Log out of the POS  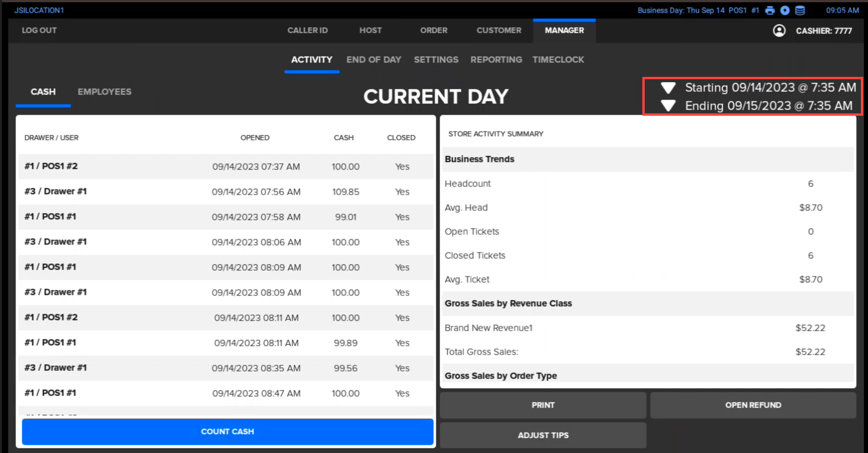[x=39, y=30]
